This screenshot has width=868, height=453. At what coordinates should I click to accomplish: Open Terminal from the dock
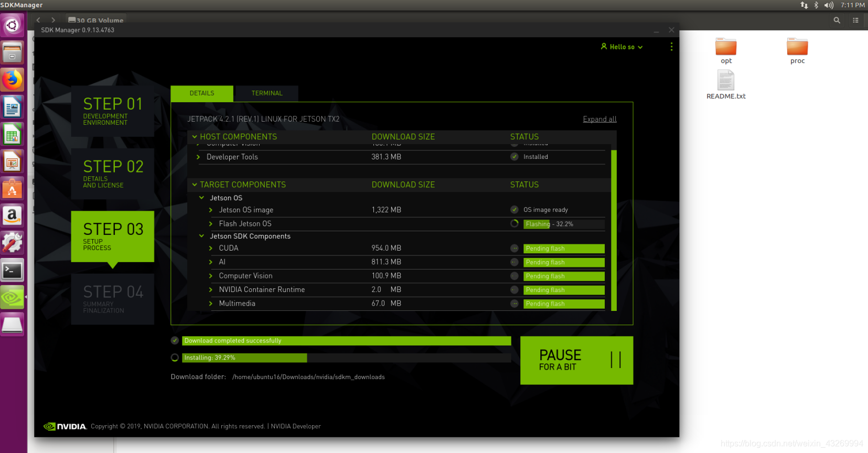pyautogui.click(x=12, y=270)
